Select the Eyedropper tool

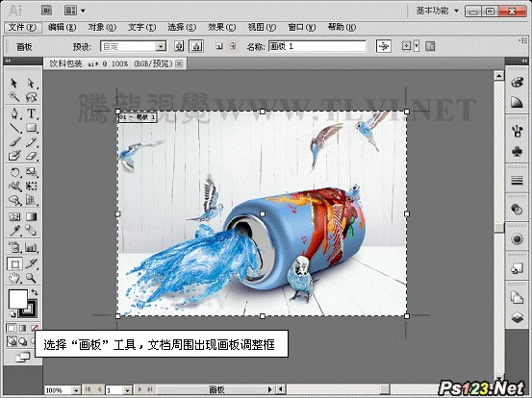pyautogui.click(x=14, y=231)
